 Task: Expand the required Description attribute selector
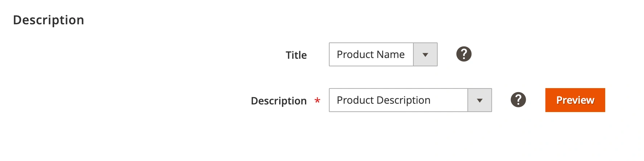coord(410,100)
